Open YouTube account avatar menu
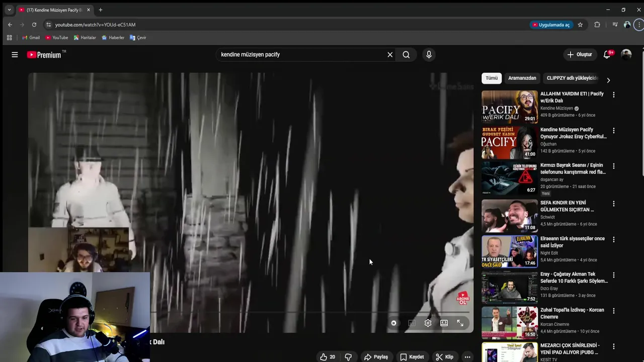 pos(626,54)
